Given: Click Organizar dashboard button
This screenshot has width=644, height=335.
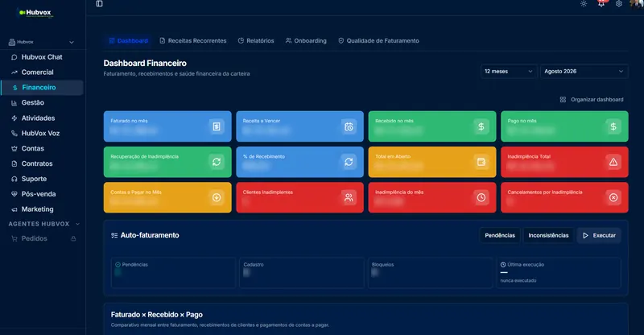Looking at the screenshot, I should click(x=592, y=100).
